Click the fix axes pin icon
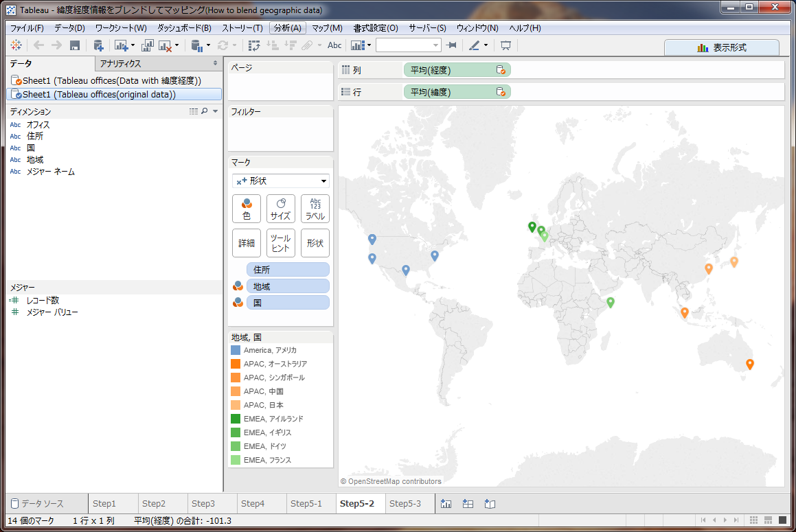This screenshot has height=532, width=796. (451, 46)
